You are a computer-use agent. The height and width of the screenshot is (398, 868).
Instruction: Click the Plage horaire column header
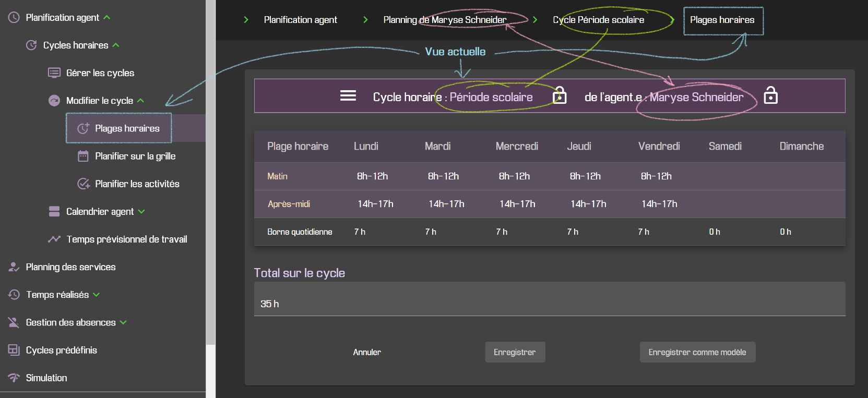pos(298,147)
